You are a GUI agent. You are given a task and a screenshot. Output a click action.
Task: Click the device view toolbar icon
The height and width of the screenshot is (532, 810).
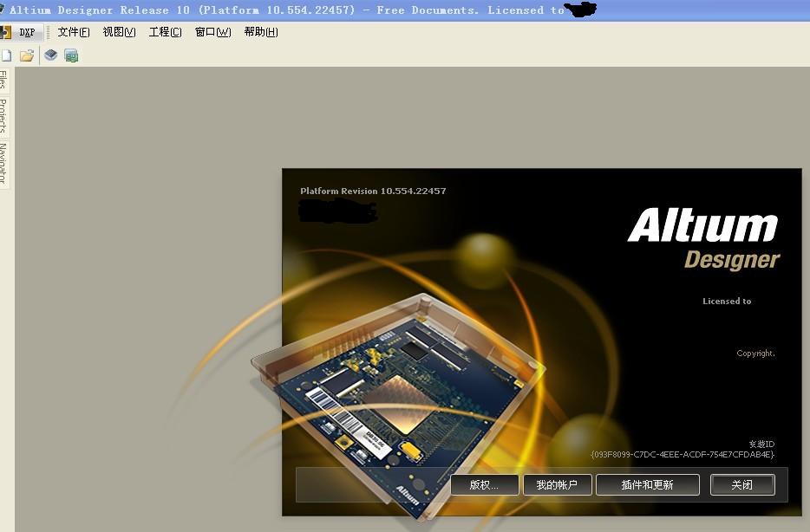tap(50, 55)
